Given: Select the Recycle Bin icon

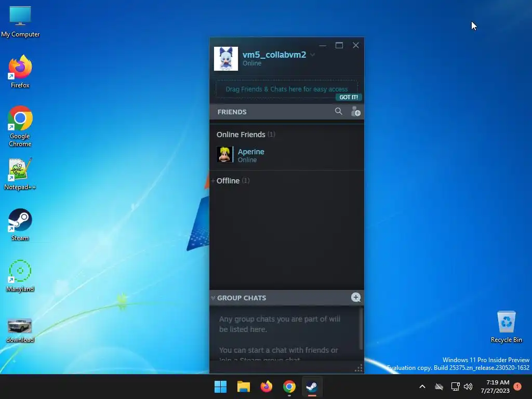Looking at the screenshot, I should pyautogui.click(x=506, y=327).
